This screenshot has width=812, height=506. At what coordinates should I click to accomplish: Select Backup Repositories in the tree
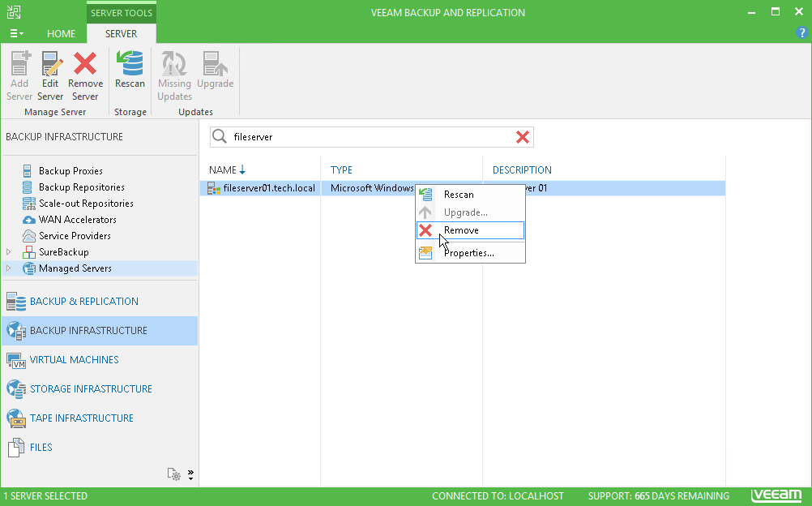click(81, 187)
